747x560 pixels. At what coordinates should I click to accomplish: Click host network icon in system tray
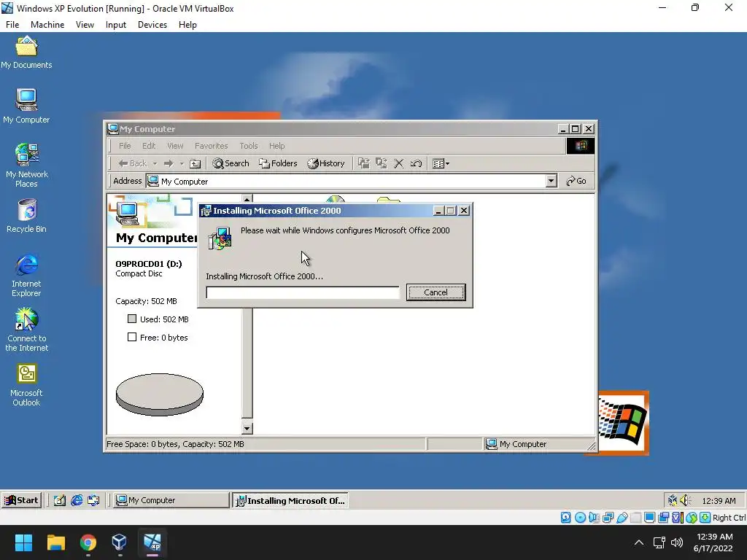pyautogui.click(x=659, y=542)
